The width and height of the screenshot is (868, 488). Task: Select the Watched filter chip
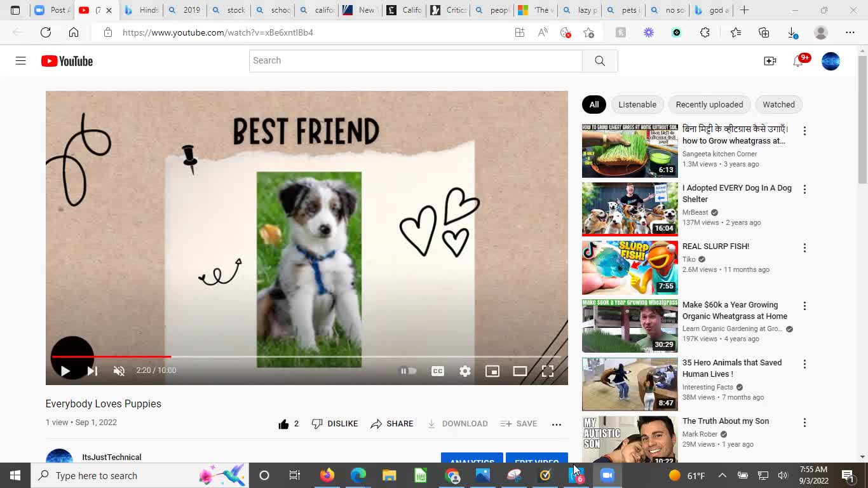pyautogui.click(x=778, y=105)
